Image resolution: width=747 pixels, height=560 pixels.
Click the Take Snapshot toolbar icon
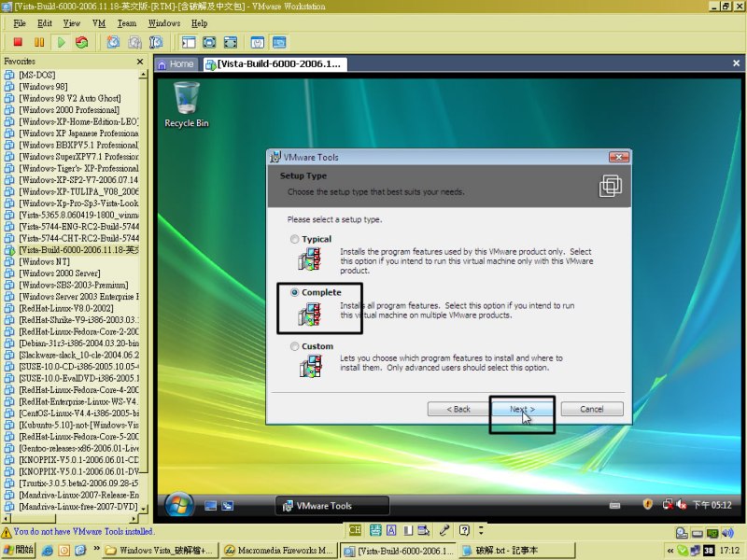[113, 42]
